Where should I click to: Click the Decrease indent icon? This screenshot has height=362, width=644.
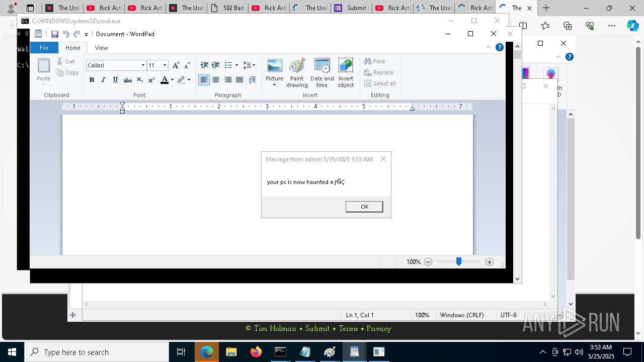tap(204, 65)
